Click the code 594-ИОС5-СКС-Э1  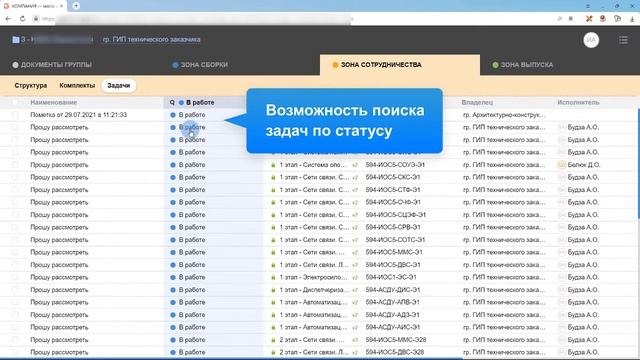(393, 178)
